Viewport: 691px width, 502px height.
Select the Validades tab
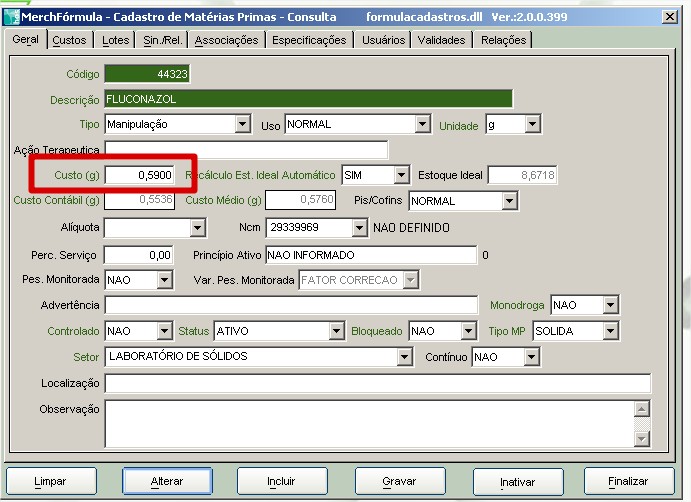pyautogui.click(x=441, y=40)
